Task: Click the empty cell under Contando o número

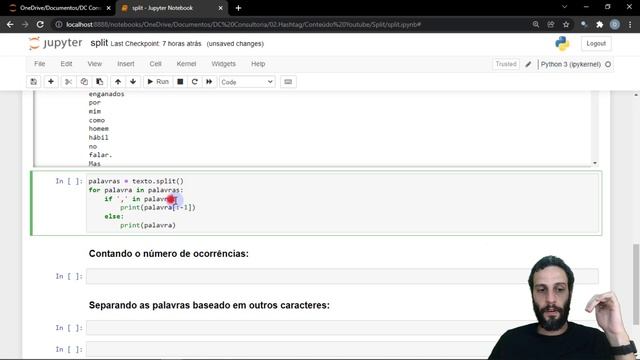Action: click(342, 276)
